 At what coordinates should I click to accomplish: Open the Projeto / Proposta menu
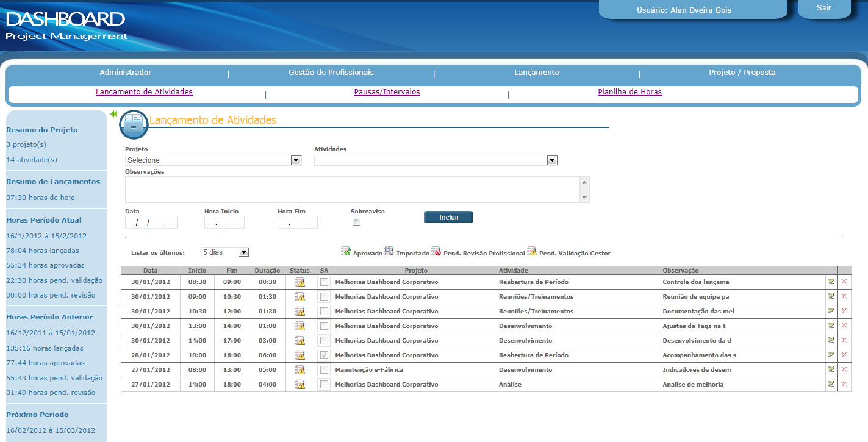coord(742,73)
